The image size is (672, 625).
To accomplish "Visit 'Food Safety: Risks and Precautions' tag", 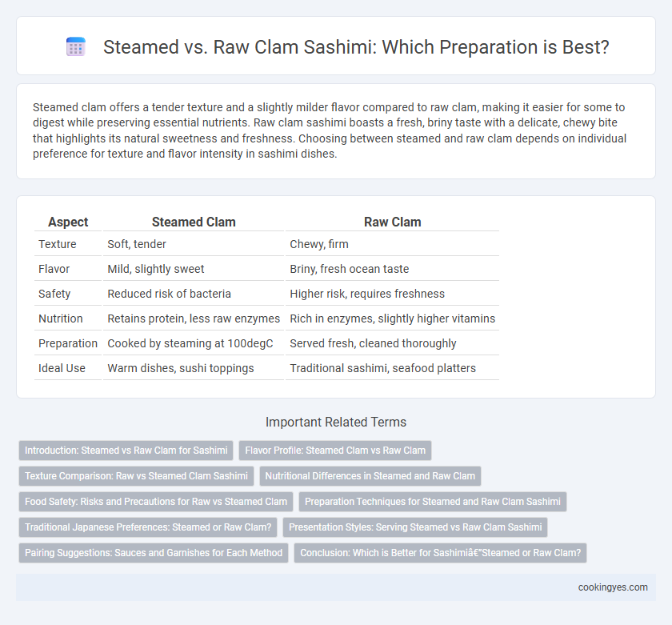I will point(156,502).
